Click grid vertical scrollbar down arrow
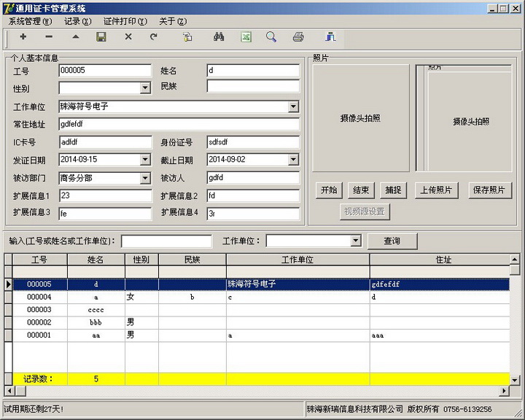 click(515, 380)
